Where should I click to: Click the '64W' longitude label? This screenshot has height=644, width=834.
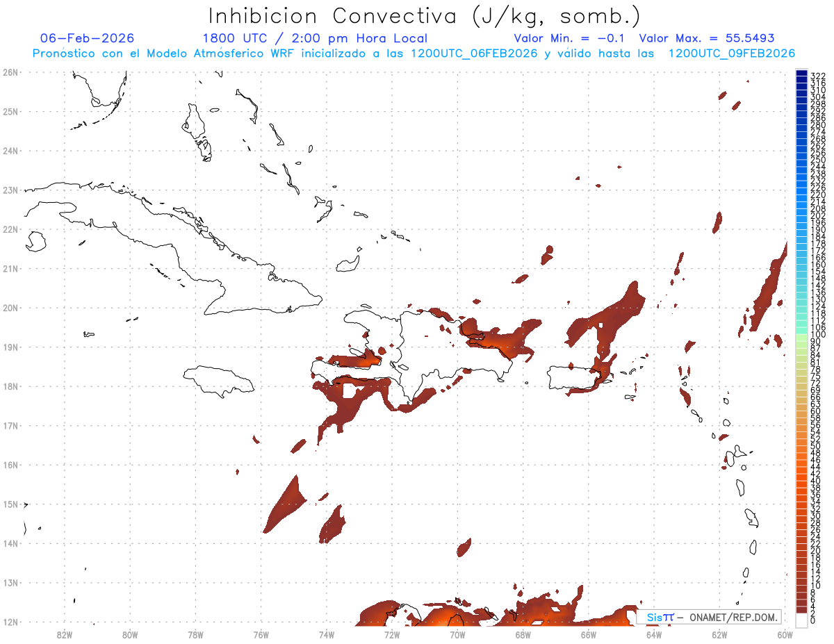654,634
